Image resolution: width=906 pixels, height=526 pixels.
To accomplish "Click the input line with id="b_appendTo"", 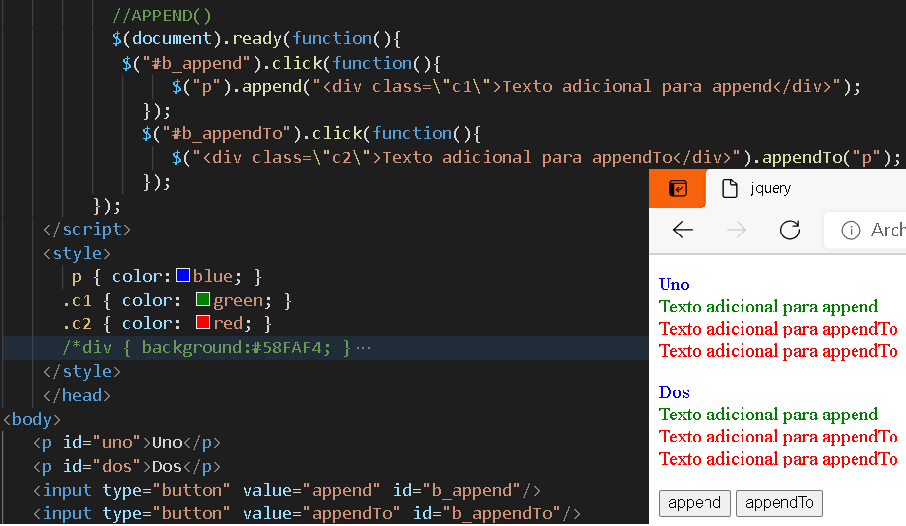I will click(x=306, y=513).
